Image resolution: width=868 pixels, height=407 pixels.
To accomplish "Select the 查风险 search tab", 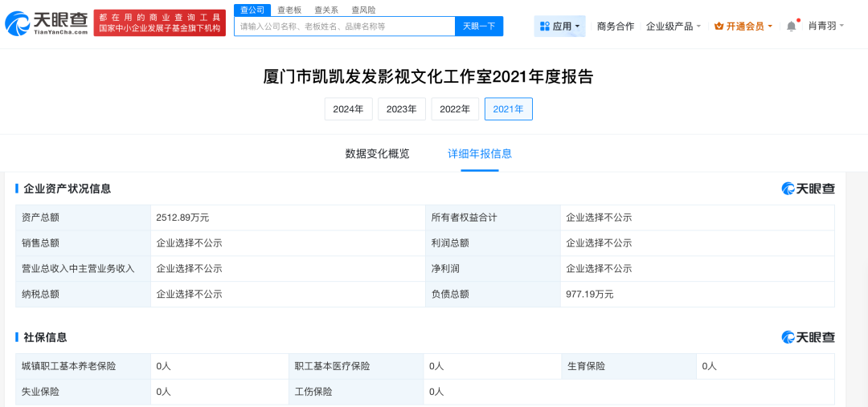I will (363, 10).
